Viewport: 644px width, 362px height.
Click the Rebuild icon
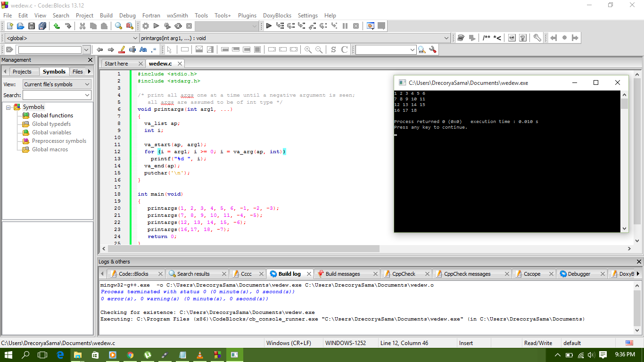click(178, 26)
